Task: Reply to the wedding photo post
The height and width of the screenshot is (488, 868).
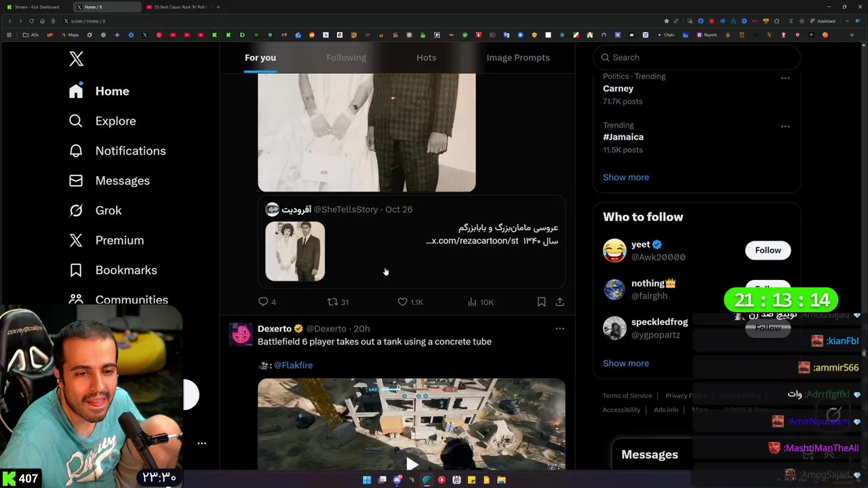Action: click(267, 302)
